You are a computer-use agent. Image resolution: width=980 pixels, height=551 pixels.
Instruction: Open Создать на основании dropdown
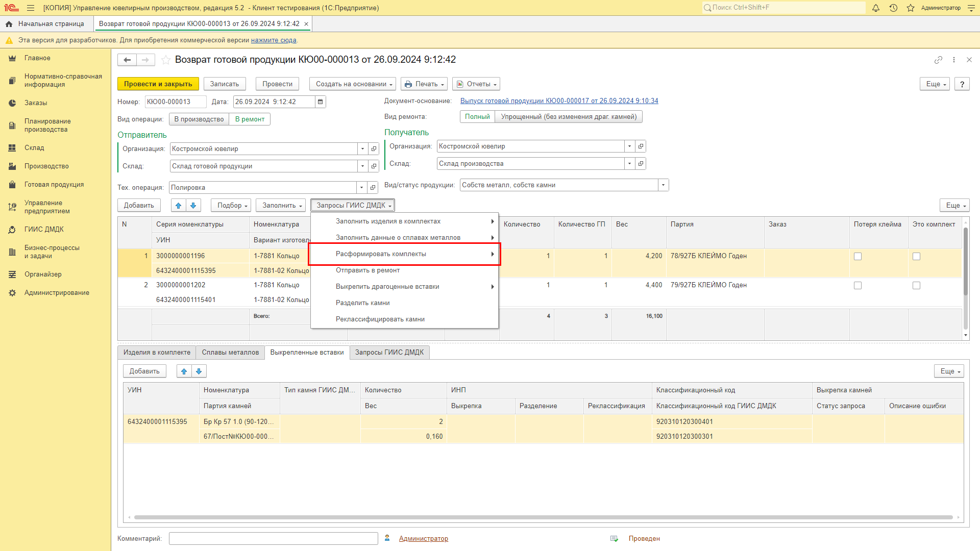coord(353,84)
